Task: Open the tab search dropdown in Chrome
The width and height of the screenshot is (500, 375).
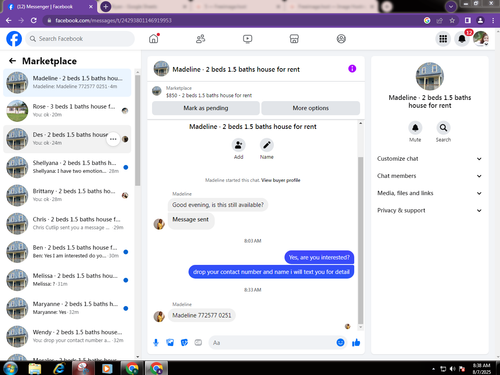Action: click(451, 6)
